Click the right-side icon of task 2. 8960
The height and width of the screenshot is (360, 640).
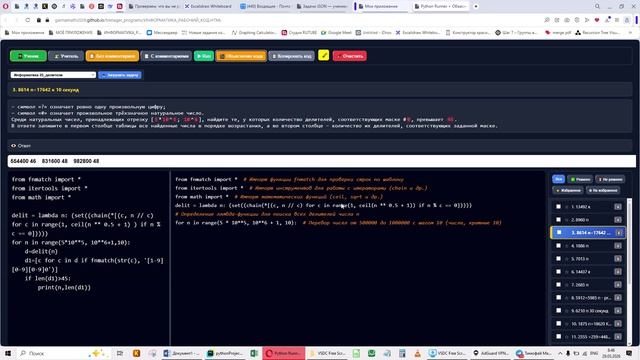coord(618,220)
